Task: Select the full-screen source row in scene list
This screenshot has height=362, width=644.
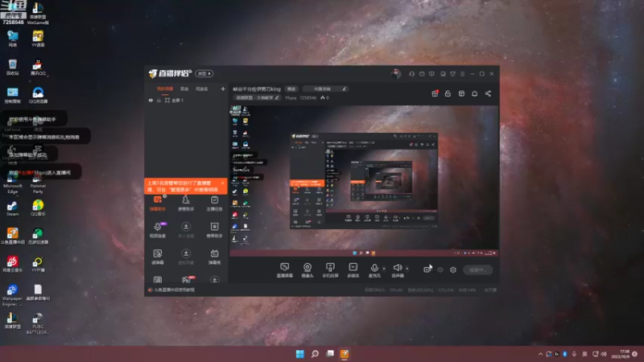Action: click(186, 100)
